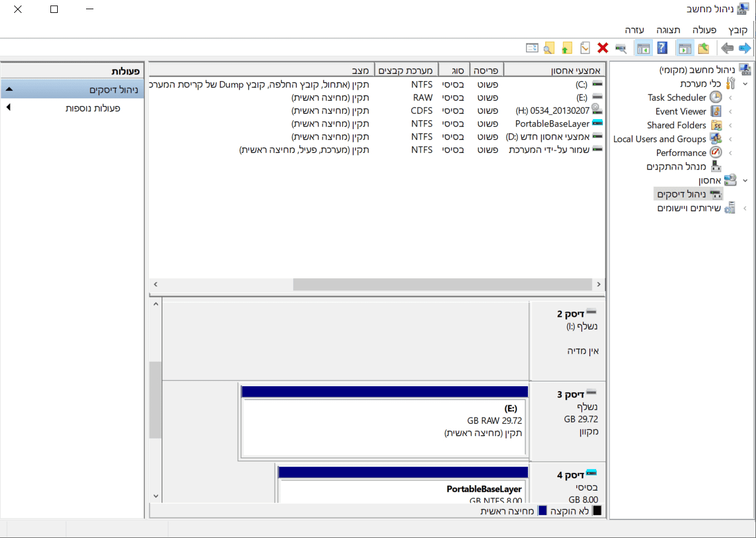
Task: Sort by the סוג column header
Action: (x=455, y=70)
